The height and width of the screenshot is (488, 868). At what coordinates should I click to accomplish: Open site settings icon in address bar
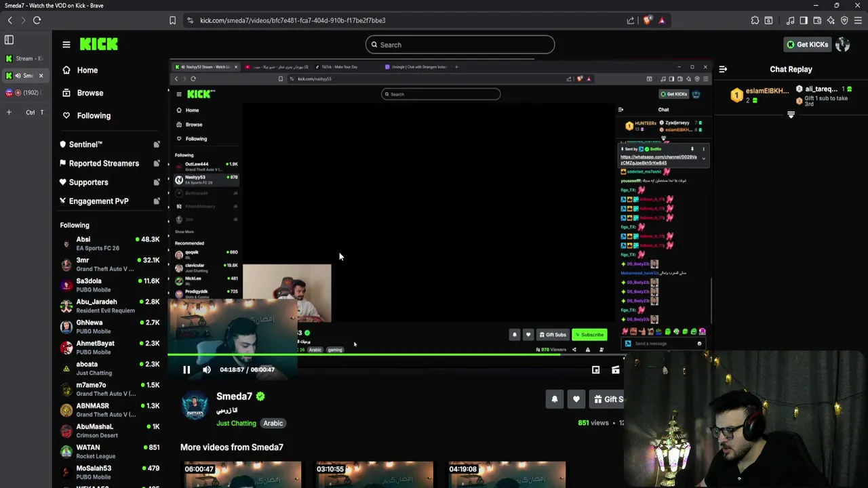pos(191,20)
